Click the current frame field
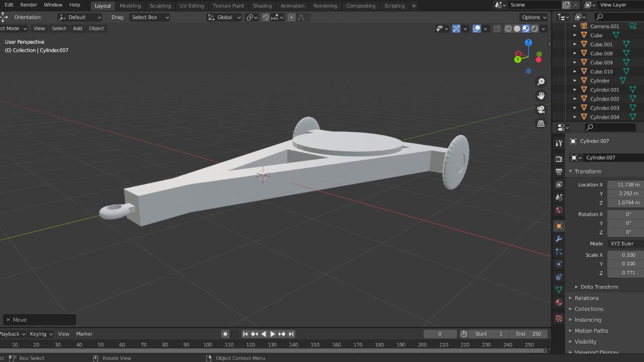This screenshot has height=362, width=644. click(x=440, y=334)
